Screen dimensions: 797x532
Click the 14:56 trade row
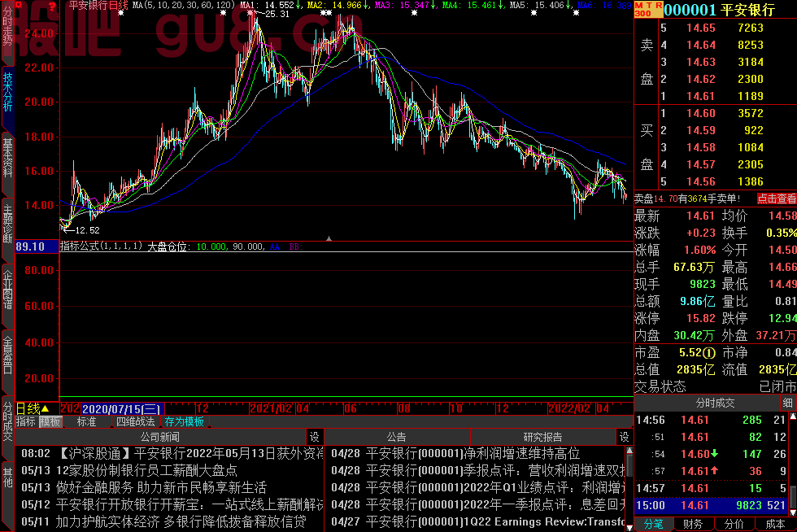coord(712,420)
